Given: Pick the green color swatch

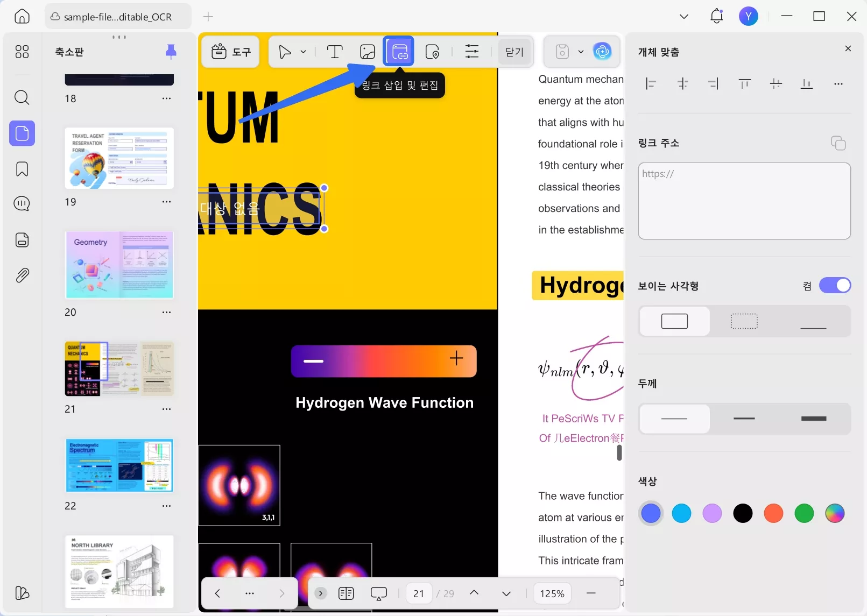Looking at the screenshot, I should (804, 513).
